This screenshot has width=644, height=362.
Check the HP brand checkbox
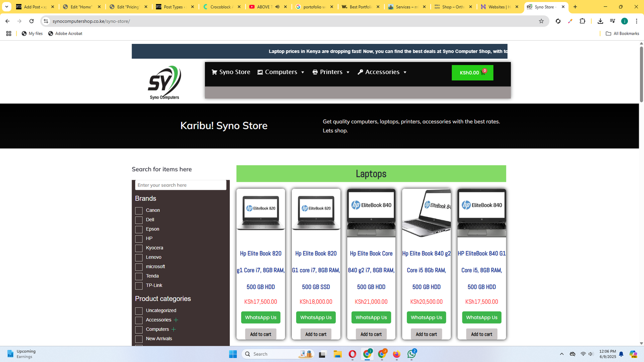pos(139,239)
